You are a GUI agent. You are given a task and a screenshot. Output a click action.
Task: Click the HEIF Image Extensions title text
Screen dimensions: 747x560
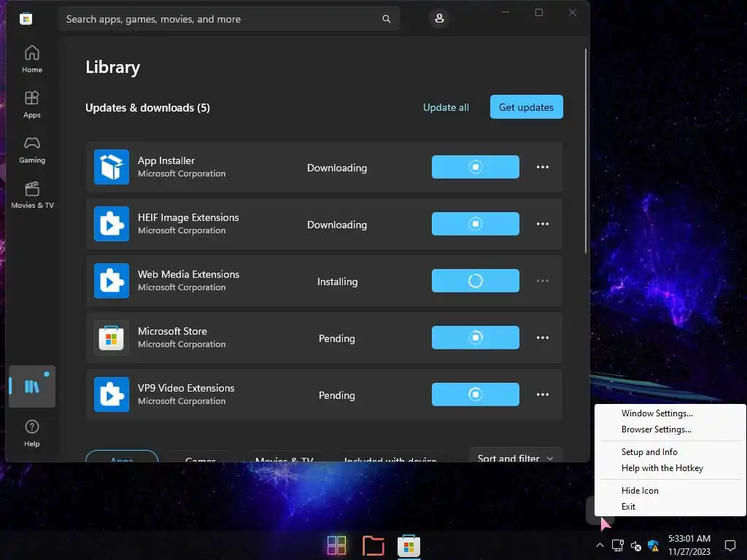point(188,217)
